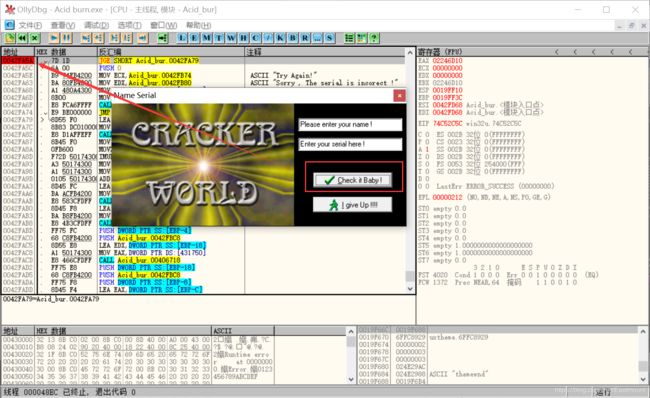Click the Pause execution toolbar icon

tap(66, 38)
